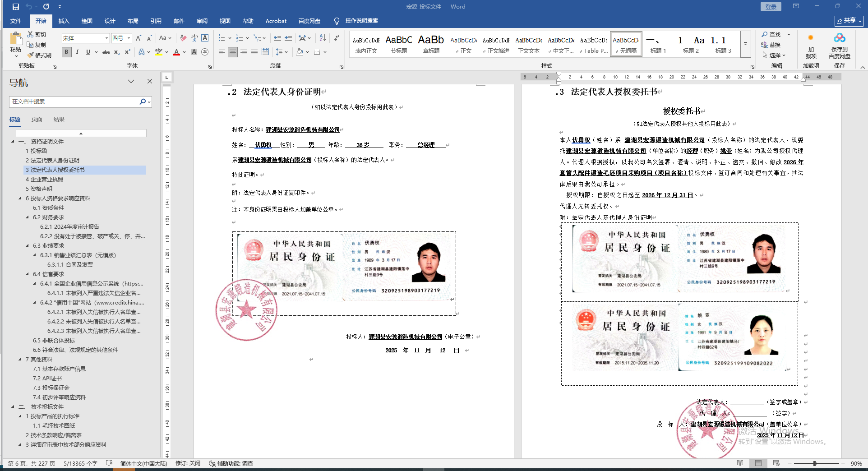Toggle left text alignment
This screenshot has width=868, height=471.
pyautogui.click(x=222, y=52)
